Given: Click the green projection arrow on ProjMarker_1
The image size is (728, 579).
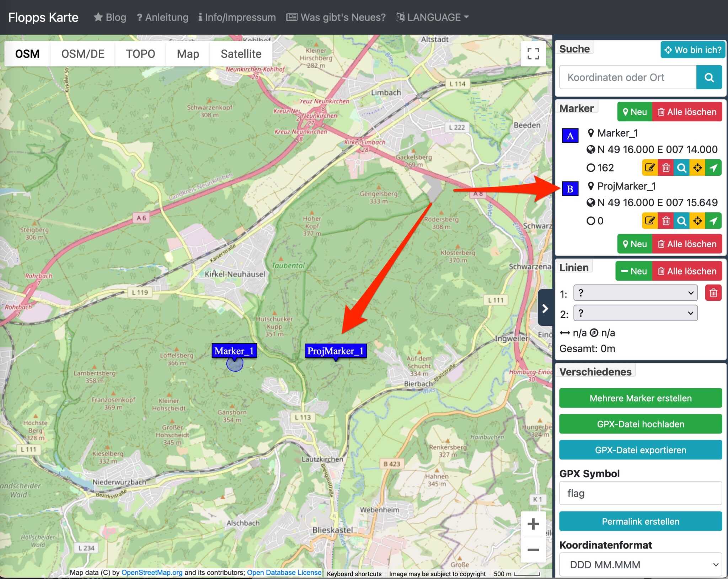Looking at the screenshot, I should [713, 221].
